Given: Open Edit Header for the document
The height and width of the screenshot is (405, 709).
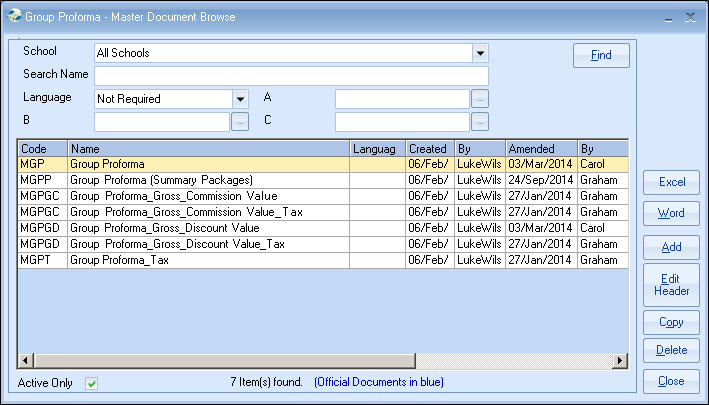Looking at the screenshot, I should tap(671, 285).
